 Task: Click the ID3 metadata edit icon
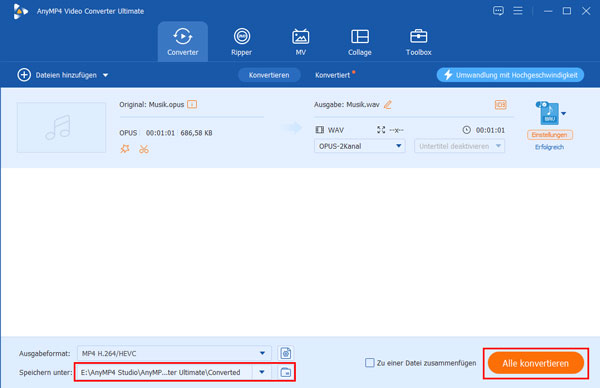501,104
